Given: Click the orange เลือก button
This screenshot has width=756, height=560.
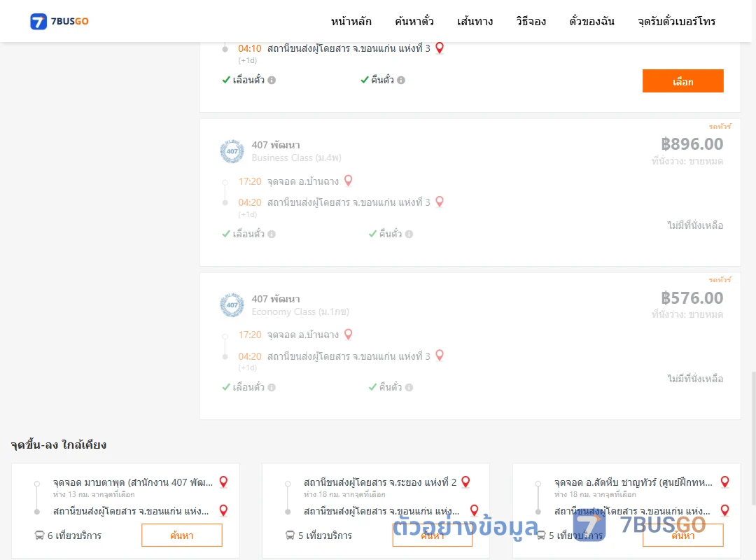Looking at the screenshot, I should pos(682,81).
